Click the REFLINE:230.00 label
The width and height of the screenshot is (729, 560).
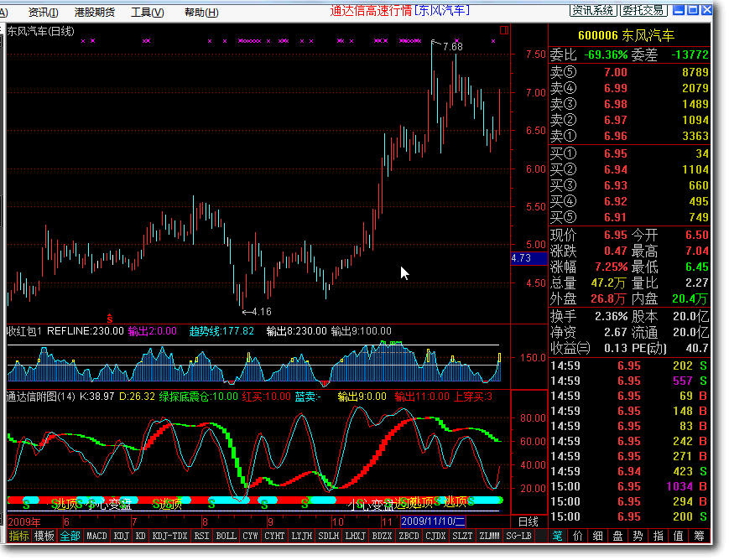[85, 331]
